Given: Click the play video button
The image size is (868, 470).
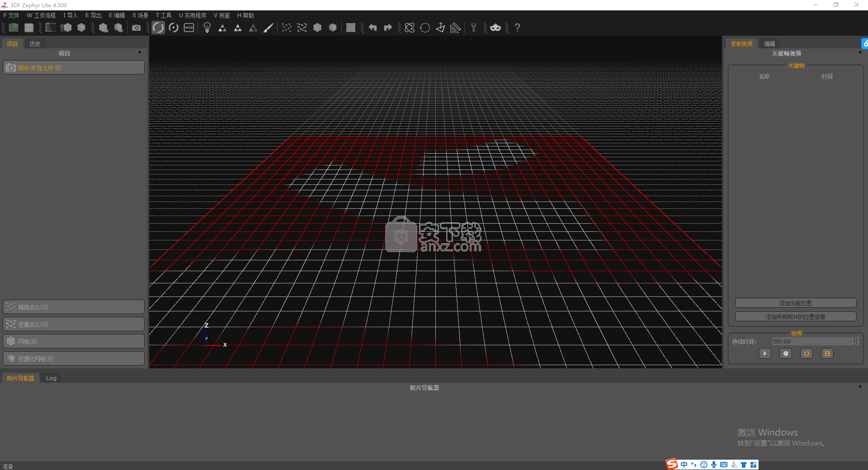Looking at the screenshot, I should (765, 353).
